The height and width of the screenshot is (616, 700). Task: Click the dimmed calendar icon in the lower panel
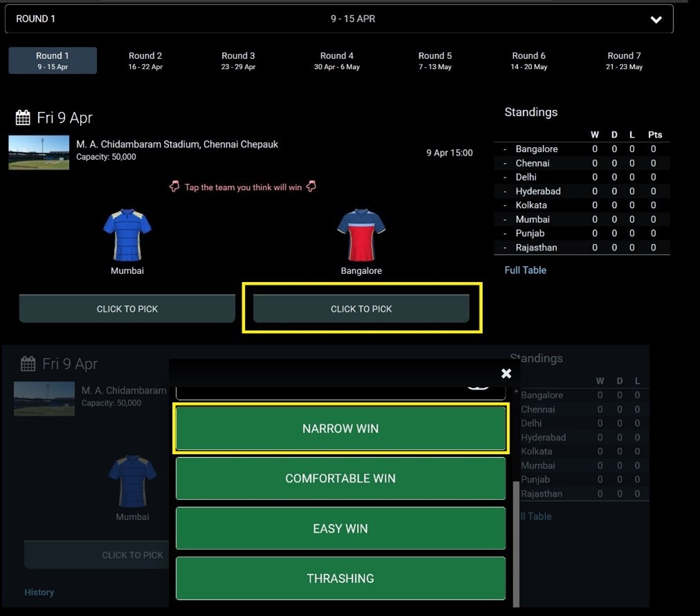click(x=28, y=364)
